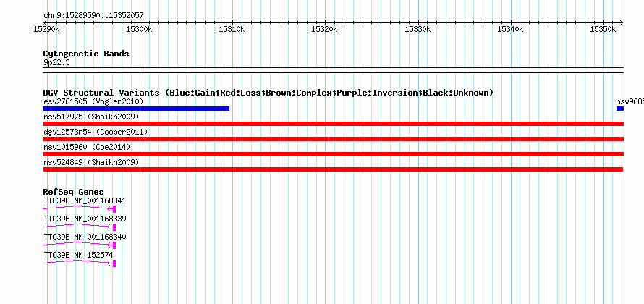Click the red nsv1015960 loss bar
Screen dimensions: 644x304
coord(333,154)
